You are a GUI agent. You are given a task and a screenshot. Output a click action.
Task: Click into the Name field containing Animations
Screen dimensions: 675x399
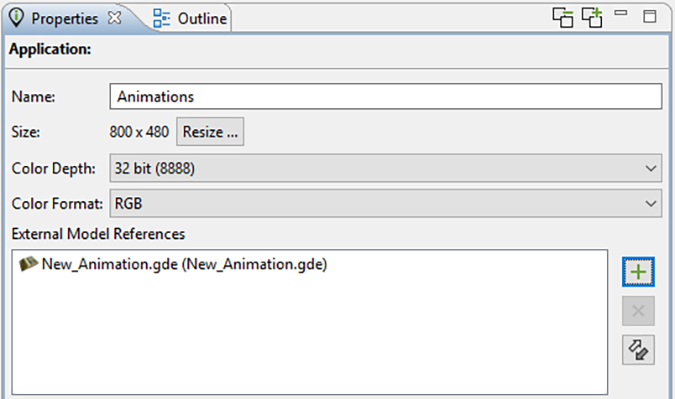pyautogui.click(x=385, y=96)
